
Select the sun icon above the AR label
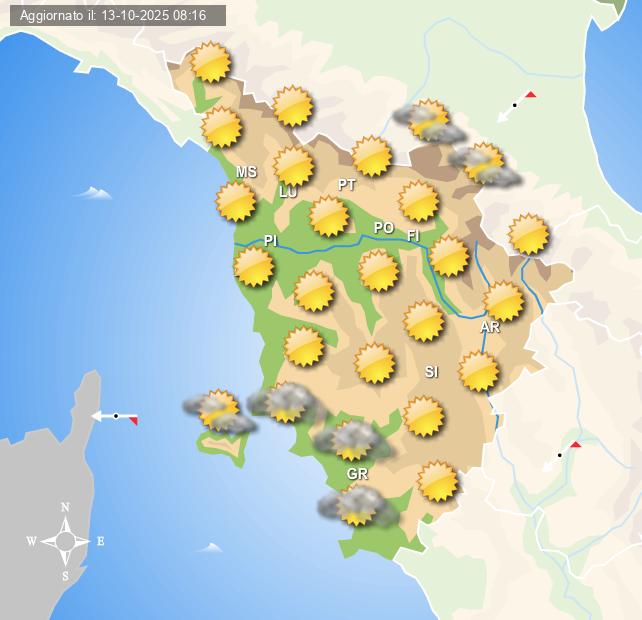pyautogui.click(x=503, y=301)
